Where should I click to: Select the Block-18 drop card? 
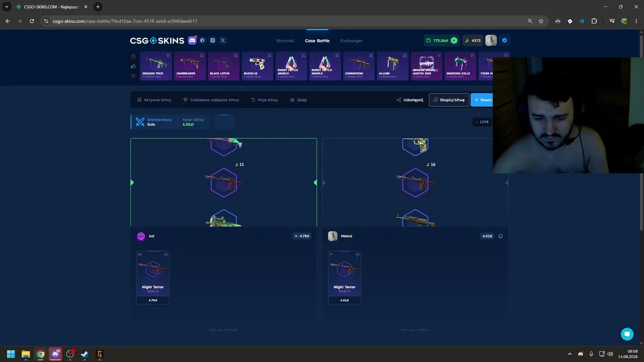(x=257, y=66)
